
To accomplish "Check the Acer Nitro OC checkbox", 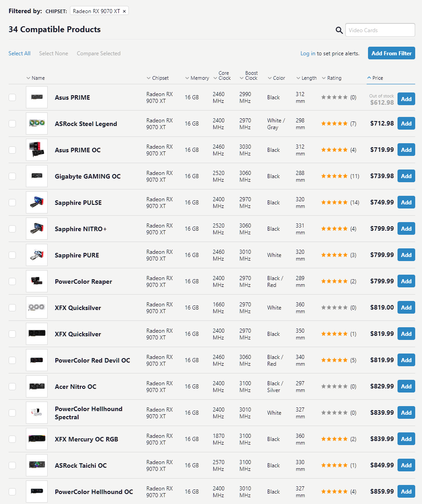I will click(x=12, y=387).
